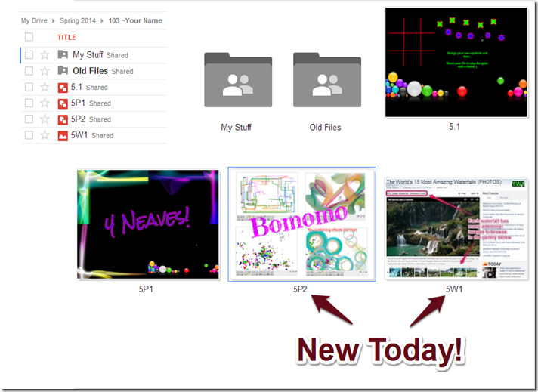Open the 5.1 list entry

[76, 87]
